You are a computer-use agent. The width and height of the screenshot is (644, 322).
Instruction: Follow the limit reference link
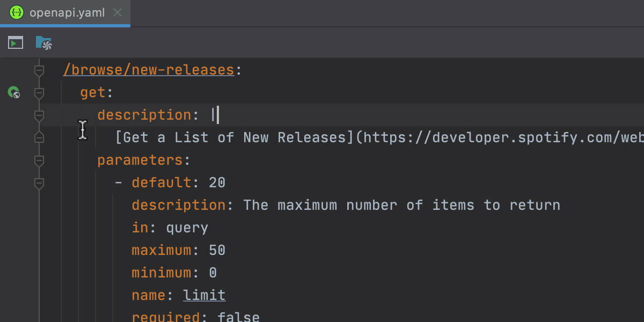[204, 295]
